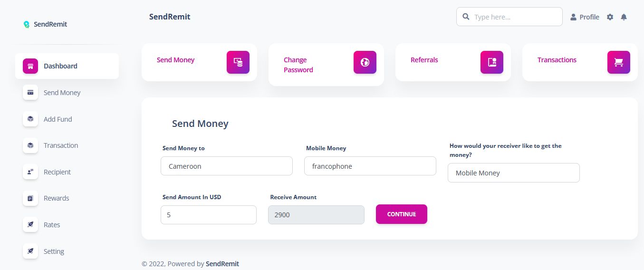Open the Mobile Money francophone dropdown
Viewport: 644px width, 270px height.
pyautogui.click(x=370, y=166)
